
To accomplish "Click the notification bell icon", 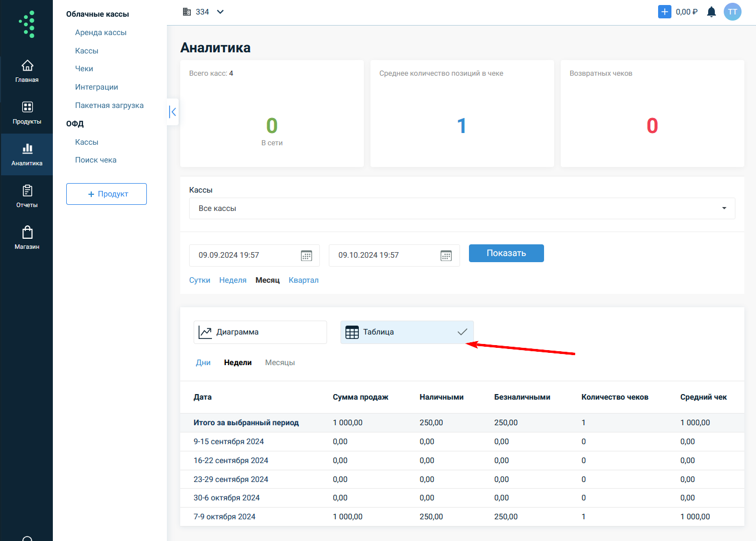I will coord(711,12).
